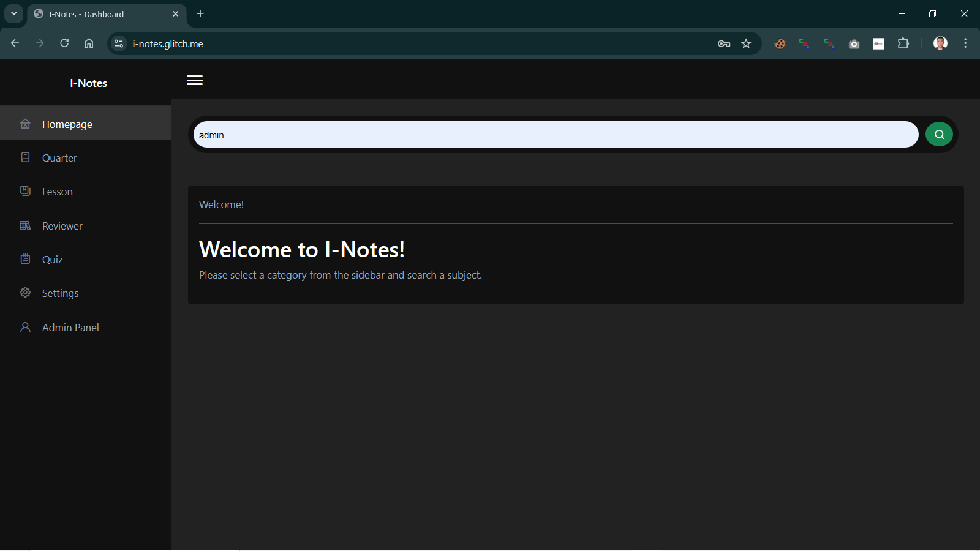The image size is (980, 551).
Task: Select the I-Notes - Dashboard tab
Action: pyautogui.click(x=107, y=14)
